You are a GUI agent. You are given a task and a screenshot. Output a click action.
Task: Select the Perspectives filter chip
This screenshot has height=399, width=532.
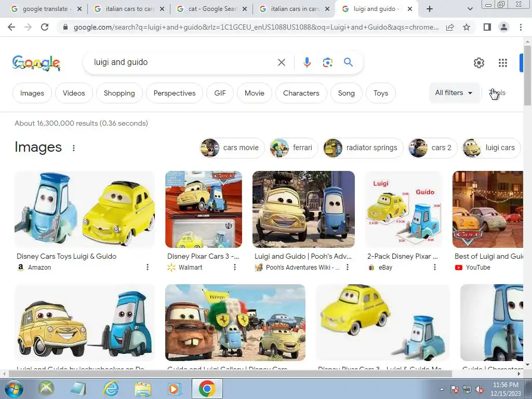[x=175, y=93]
